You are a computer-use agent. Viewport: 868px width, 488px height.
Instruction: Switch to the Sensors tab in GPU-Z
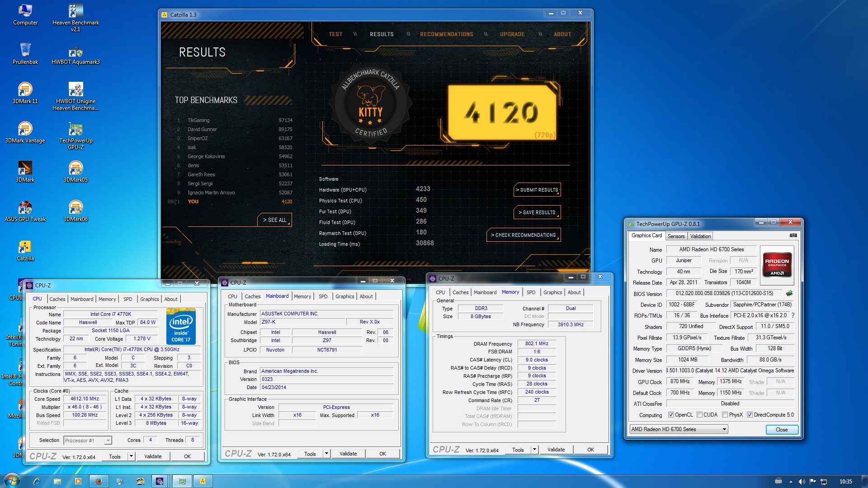[676, 236]
